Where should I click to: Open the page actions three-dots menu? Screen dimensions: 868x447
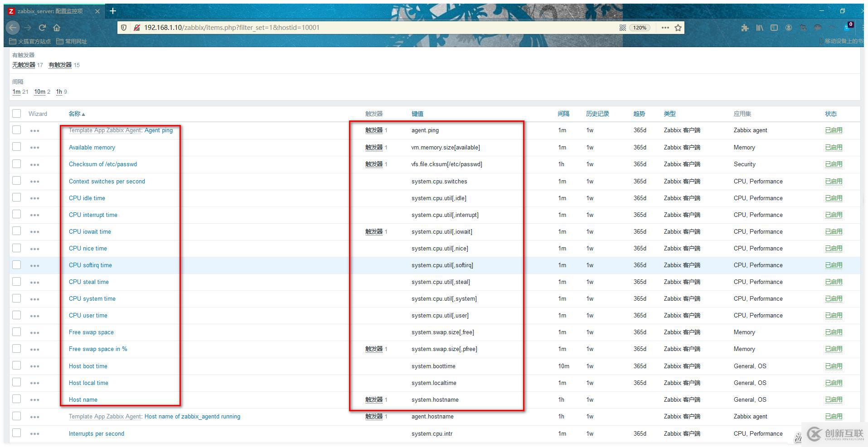[x=665, y=28]
